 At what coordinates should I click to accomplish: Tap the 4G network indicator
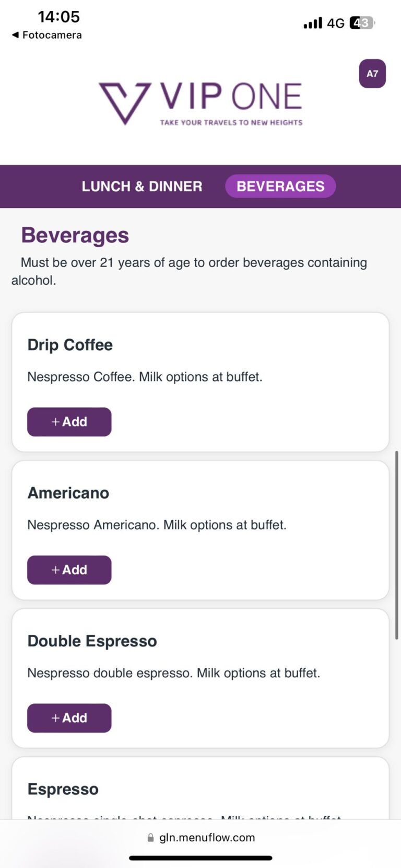(x=336, y=23)
